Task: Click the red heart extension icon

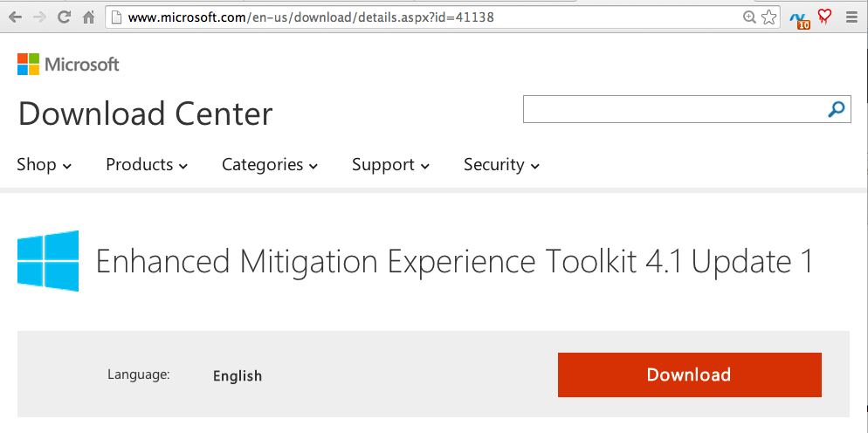Action: tap(824, 16)
